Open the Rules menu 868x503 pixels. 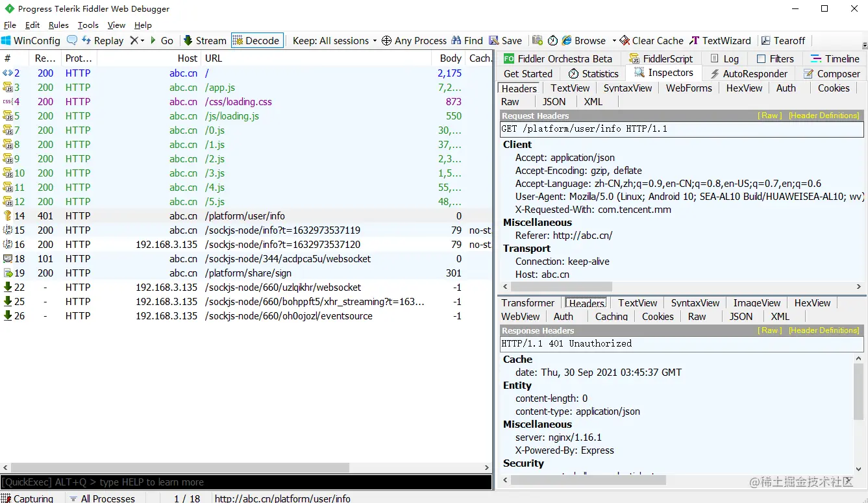click(x=58, y=25)
